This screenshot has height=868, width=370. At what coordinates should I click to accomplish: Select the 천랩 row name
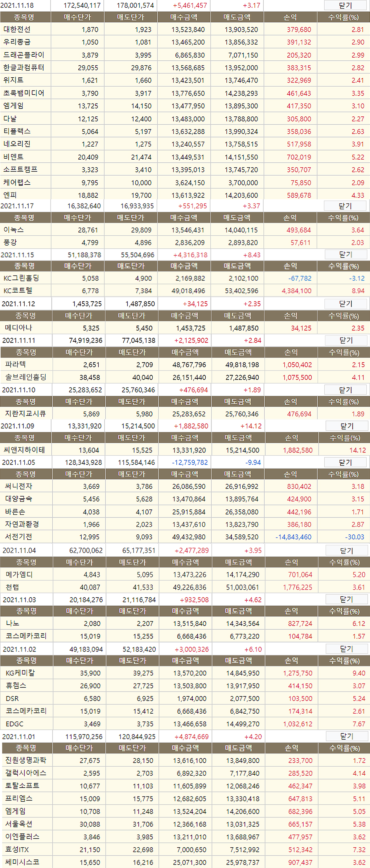coord(12,587)
